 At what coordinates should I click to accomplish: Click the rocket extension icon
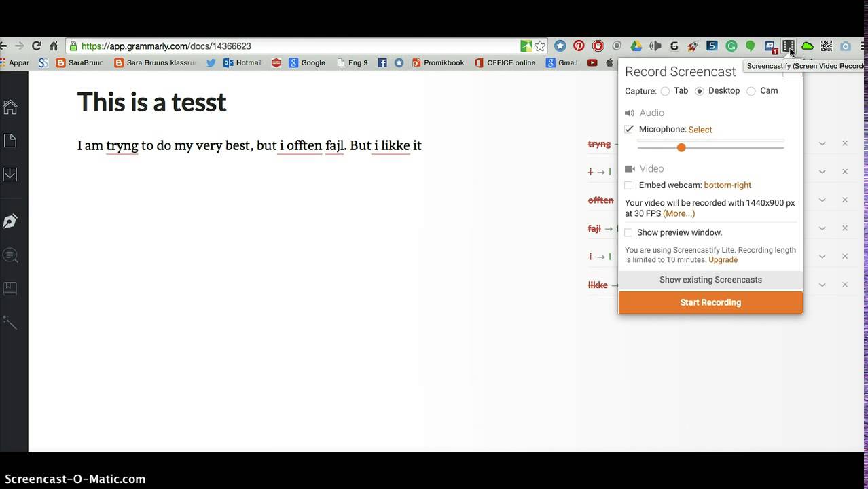[x=693, y=46]
